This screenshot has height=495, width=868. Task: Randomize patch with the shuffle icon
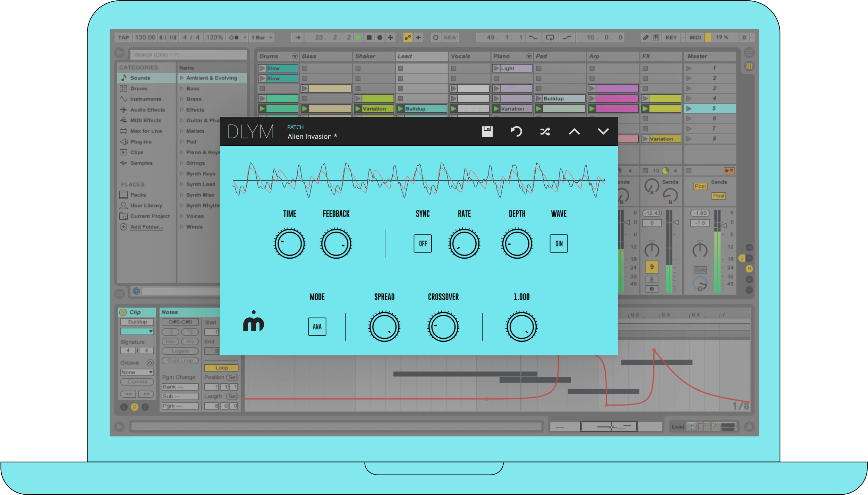[545, 131]
